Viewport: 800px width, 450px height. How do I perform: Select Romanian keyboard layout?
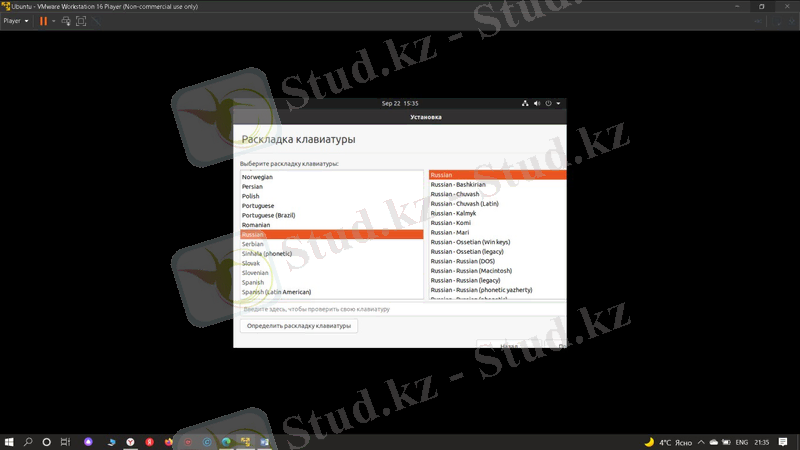pos(332,225)
